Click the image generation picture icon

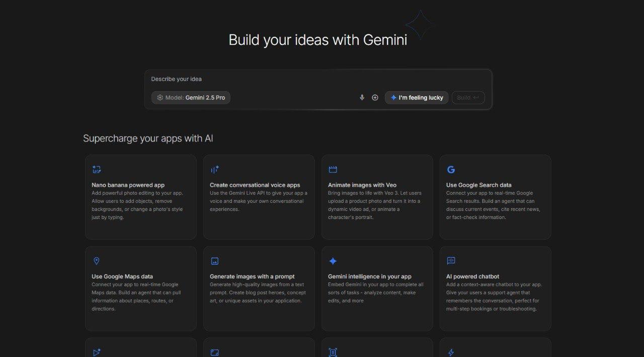[215, 261]
